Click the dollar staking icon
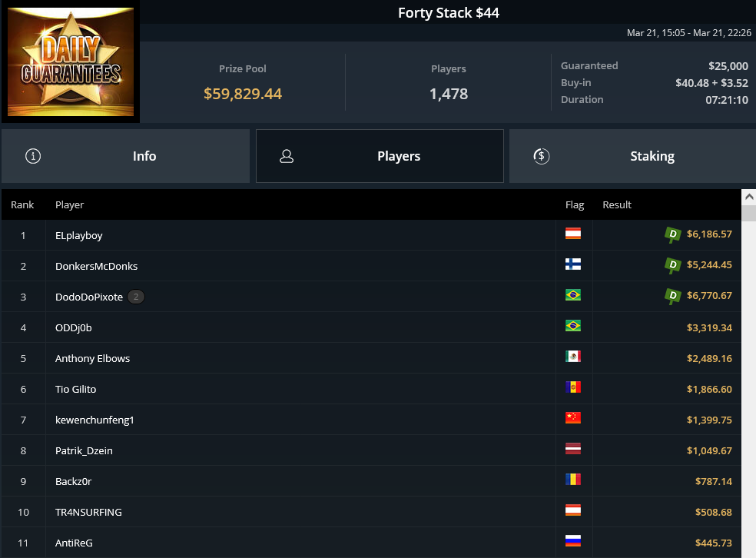 pyautogui.click(x=542, y=156)
